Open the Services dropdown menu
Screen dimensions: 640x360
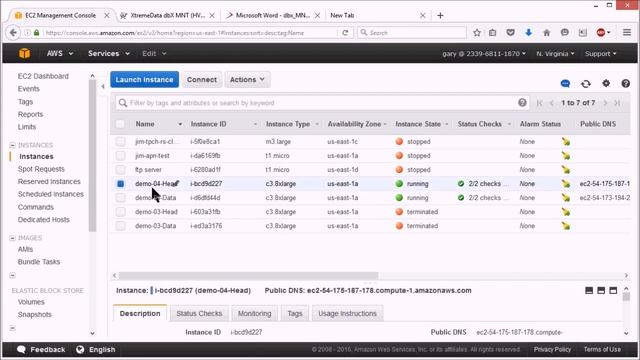109,53
